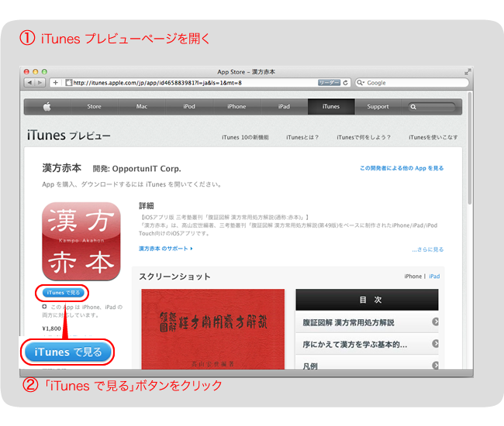Click the browser forward arrow
The image size is (504, 426).
[x=40, y=83]
